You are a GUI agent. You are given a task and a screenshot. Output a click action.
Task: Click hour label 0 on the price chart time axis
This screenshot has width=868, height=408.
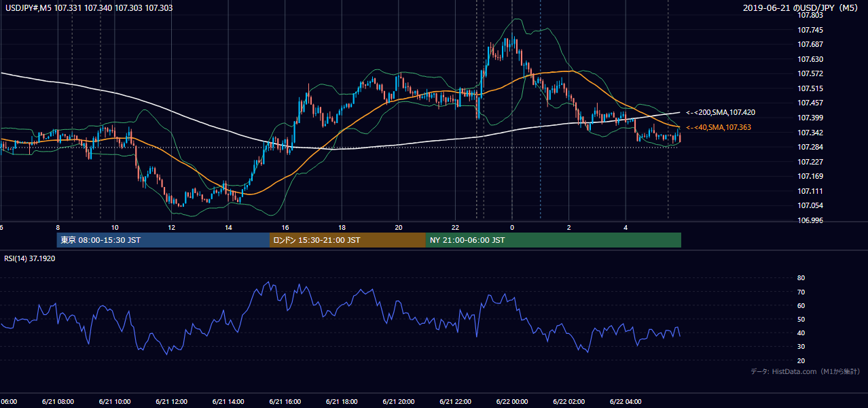click(x=512, y=227)
